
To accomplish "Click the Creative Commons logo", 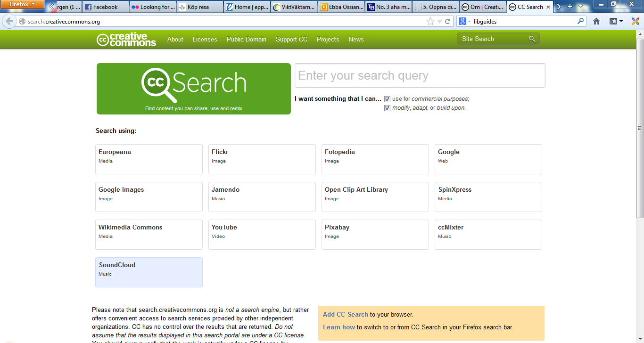I will point(126,40).
